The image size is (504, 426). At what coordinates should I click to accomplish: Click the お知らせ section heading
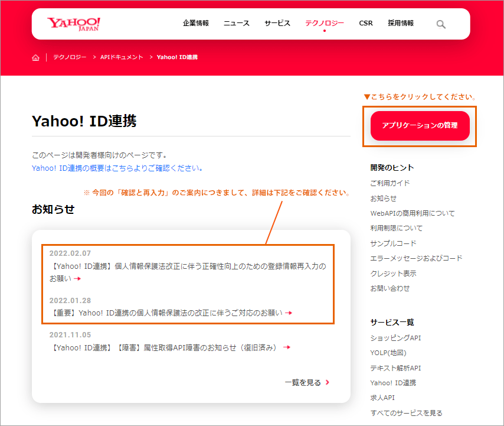point(53,210)
